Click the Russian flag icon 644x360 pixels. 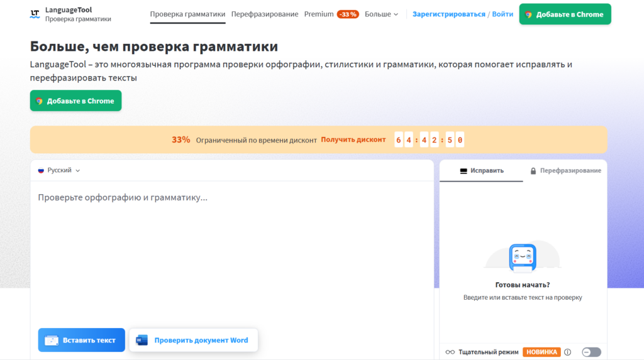(41, 170)
